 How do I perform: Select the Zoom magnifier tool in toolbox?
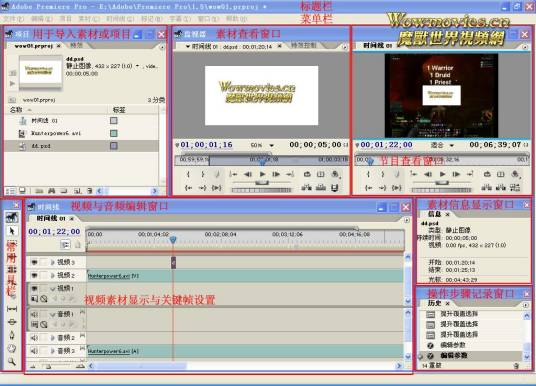(12, 361)
